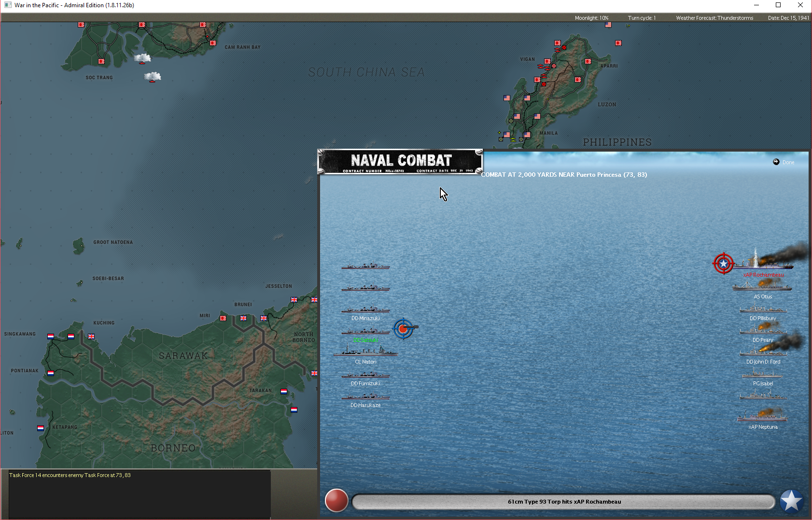Click the Japanese flag at Aparri
The image size is (812, 520).
coord(588,61)
